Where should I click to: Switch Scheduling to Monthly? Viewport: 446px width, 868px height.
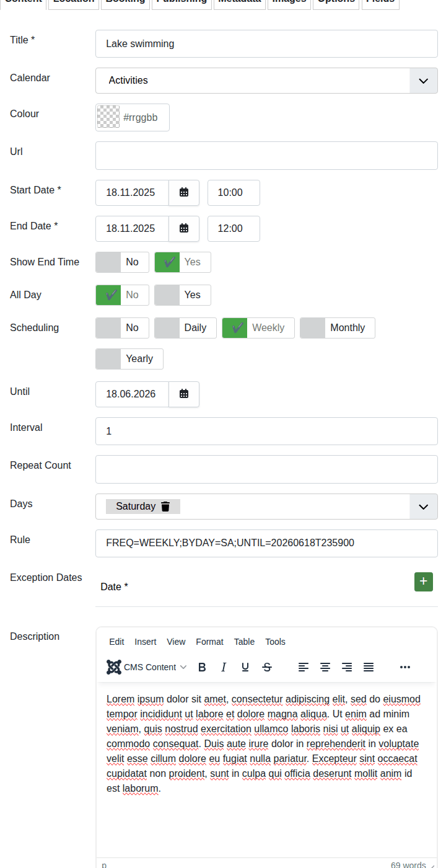pyautogui.click(x=338, y=328)
